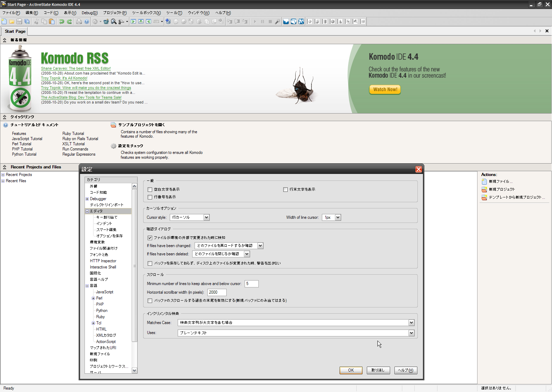552x392 pixels.
Task: Click the green Undo arrow icon
Action: coord(61,21)
